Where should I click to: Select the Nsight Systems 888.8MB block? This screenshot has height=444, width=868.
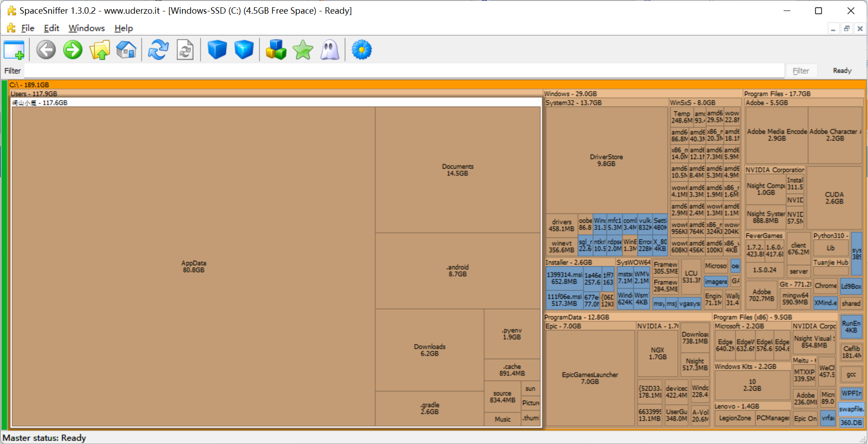(766, 217)
